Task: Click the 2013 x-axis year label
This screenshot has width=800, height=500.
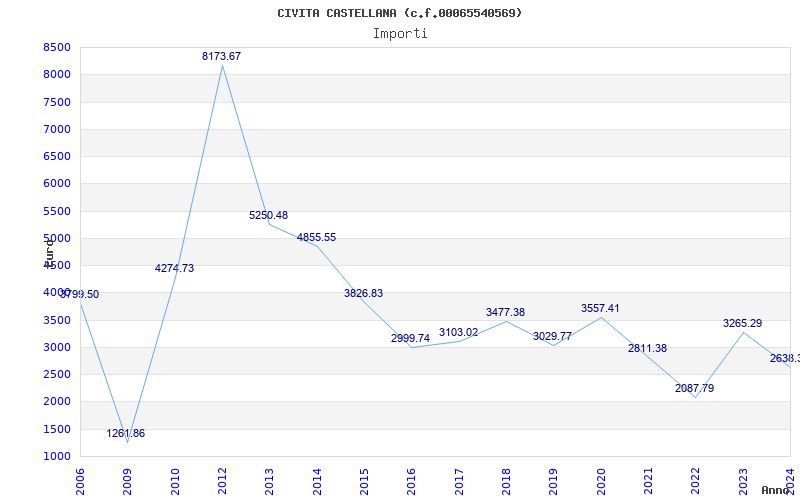Action: tap(269, 482)
